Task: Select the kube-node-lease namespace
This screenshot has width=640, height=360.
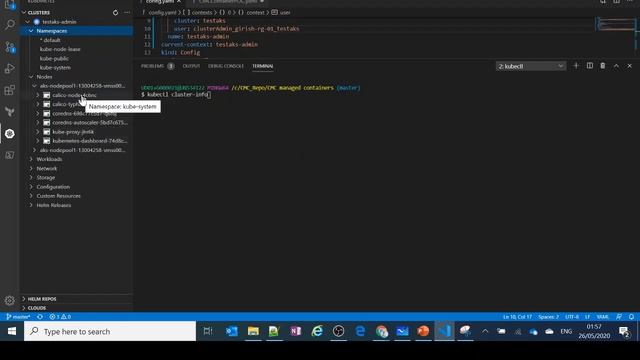Action: pyautogui.click(x=60, y=49)
